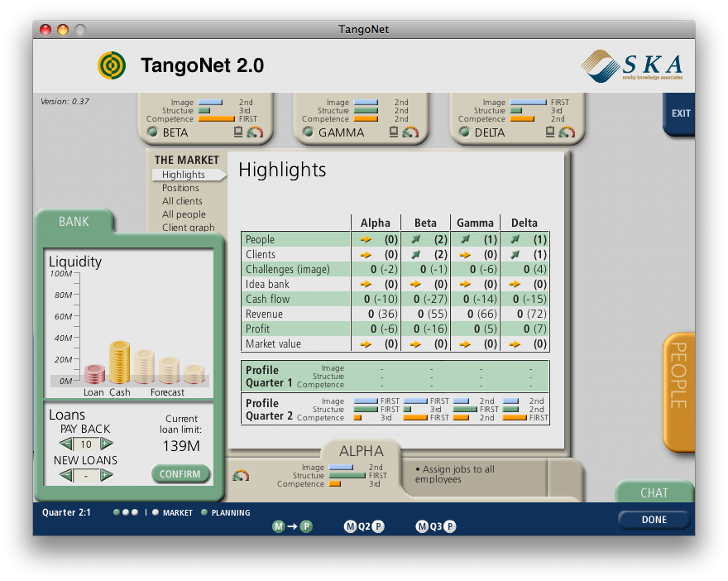728x581 pixels.
Task: Click the GAMMA team computer icon
Action: (394, 132)
